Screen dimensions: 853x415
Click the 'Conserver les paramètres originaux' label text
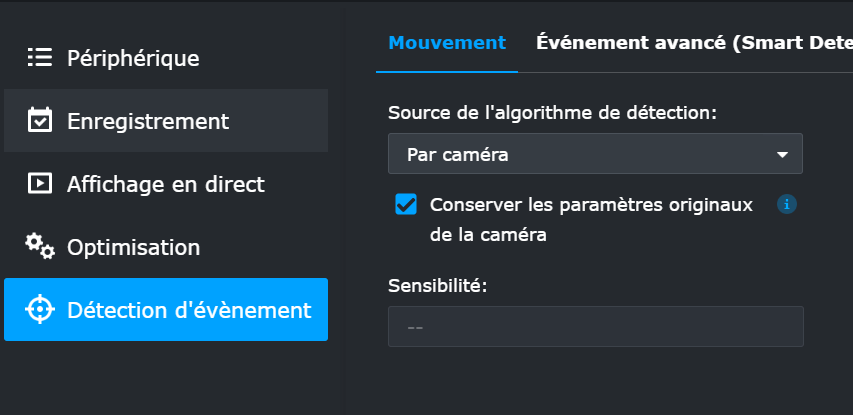click(x=591, y=220)
